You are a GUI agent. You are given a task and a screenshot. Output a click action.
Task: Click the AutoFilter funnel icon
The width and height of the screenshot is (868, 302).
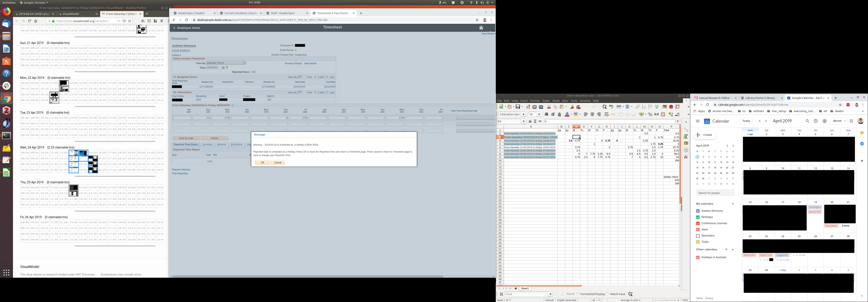point(657,107)
